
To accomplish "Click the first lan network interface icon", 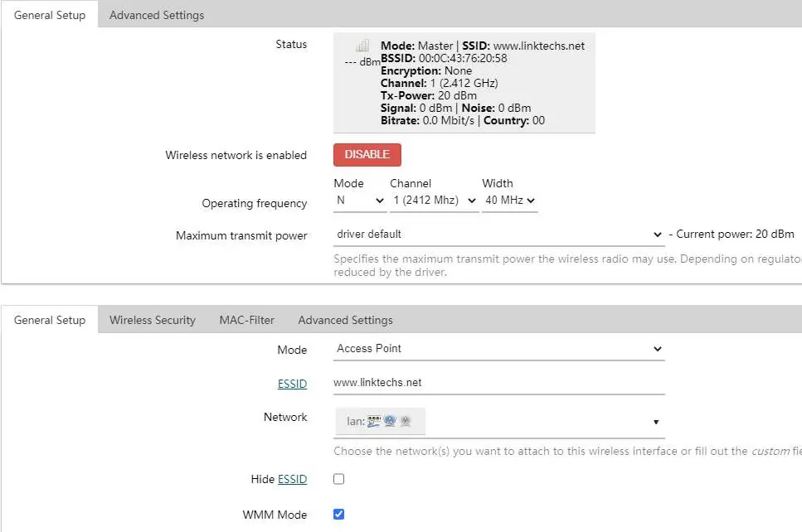I will (374, 421).
